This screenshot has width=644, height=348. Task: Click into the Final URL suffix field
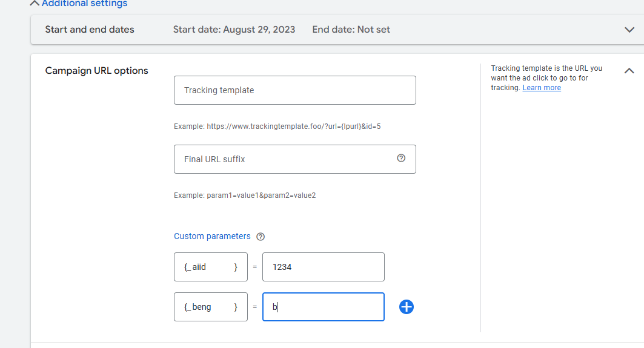tap(285, 159)
